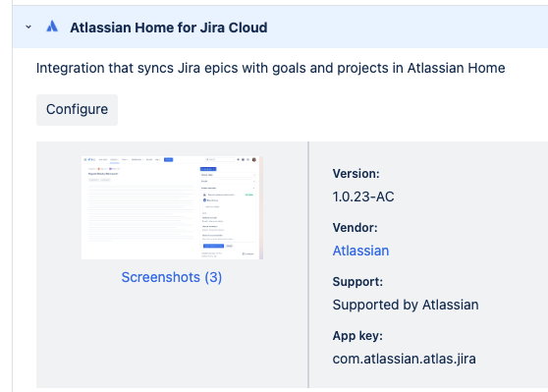The width and height of the screenshot is (548, 392).
Task: Open the app screenshot preview thumbnail
Action: coord(172,207)
